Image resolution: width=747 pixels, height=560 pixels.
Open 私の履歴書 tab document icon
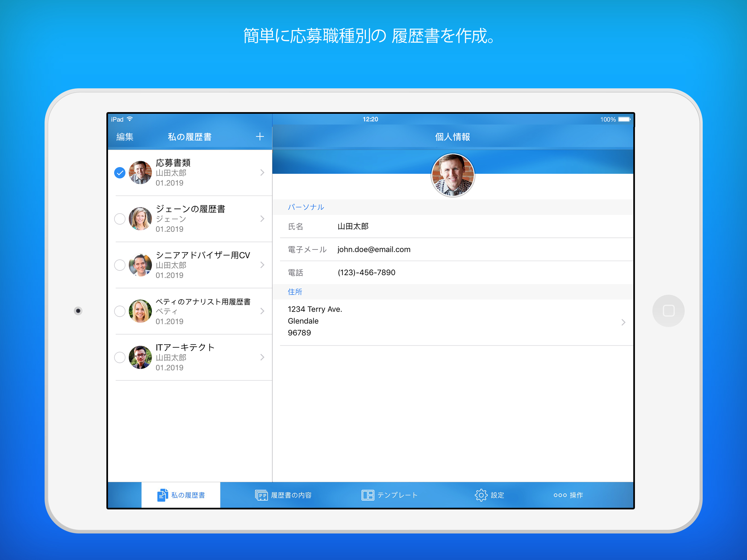pyautogui.click(x=162, y=495)
